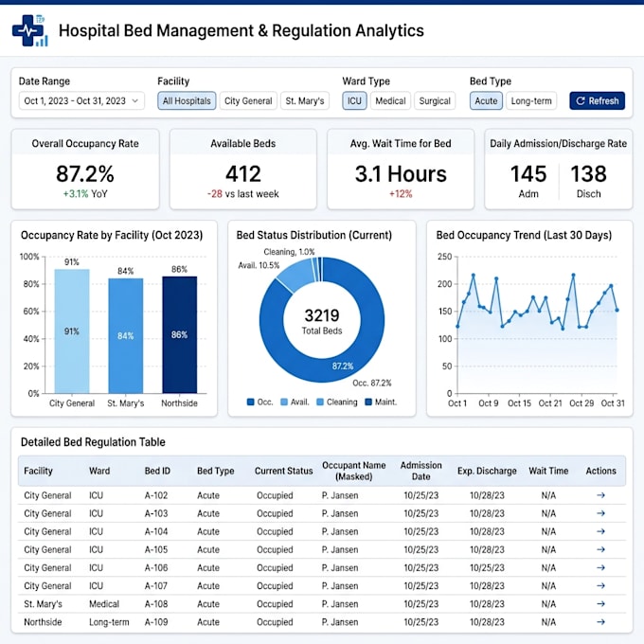The width and height of the screenshot is (644, 644).
Task: Select the Long-term bed type filter
Action: pos(531,100)
